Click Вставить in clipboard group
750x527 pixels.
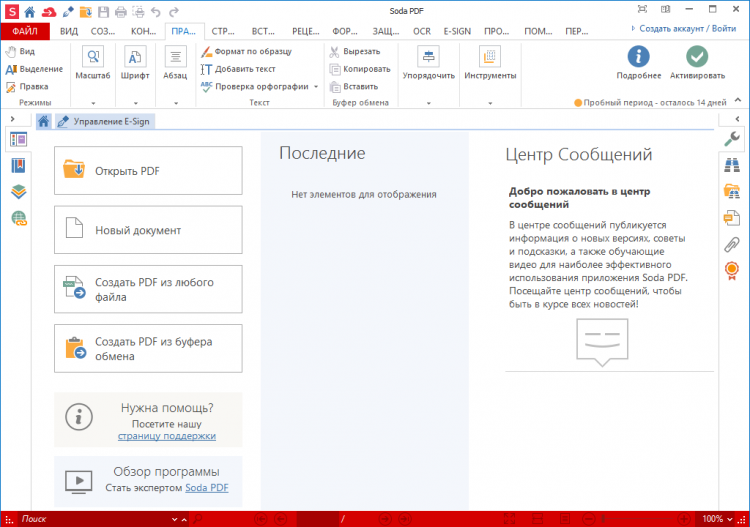[354, 87]
